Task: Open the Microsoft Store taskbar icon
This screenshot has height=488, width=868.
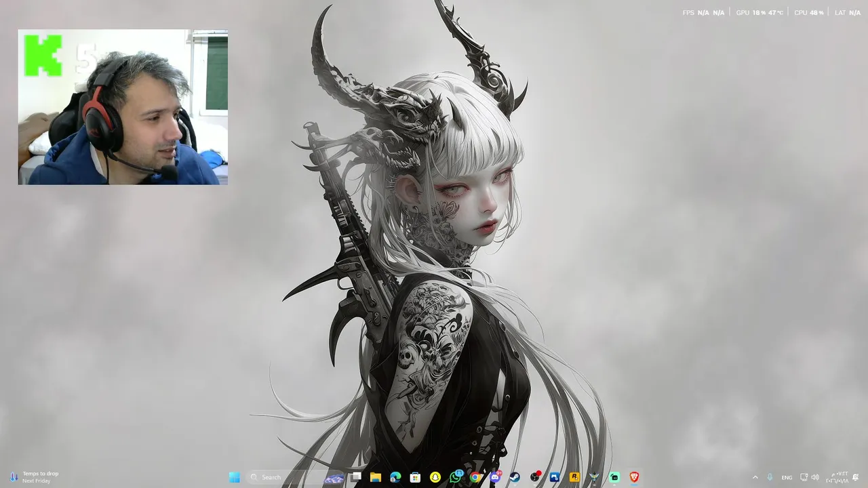Action: (x=415, y=477)
